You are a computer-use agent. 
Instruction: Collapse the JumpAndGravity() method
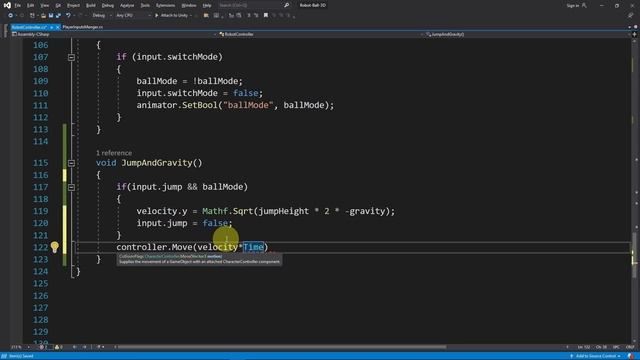pos(71,163)
